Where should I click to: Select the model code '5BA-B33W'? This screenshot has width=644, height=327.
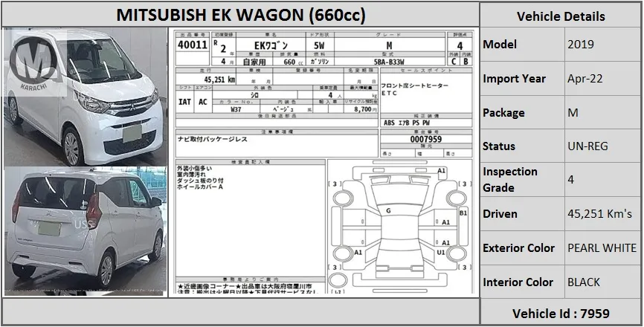(389, 62)
